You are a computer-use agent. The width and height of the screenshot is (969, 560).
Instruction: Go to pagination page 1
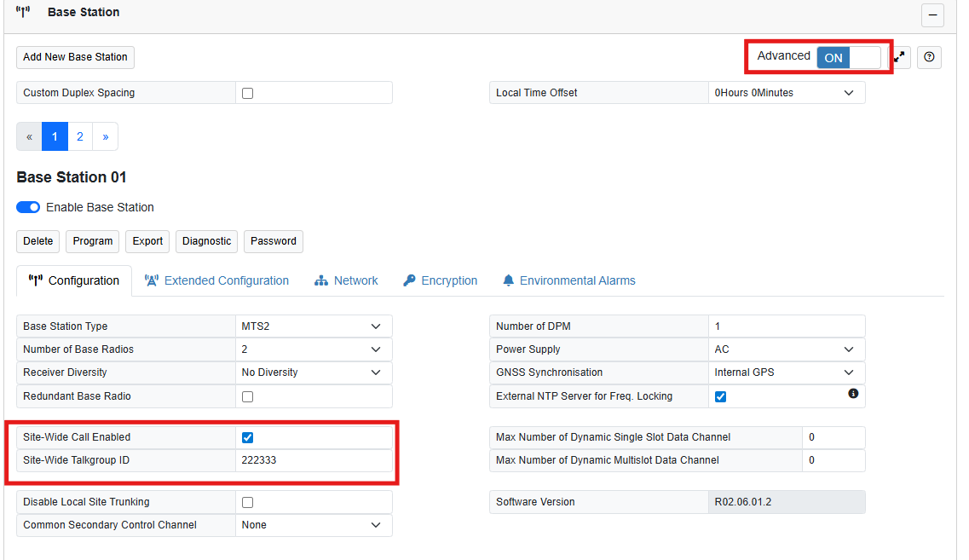(55, 136)
